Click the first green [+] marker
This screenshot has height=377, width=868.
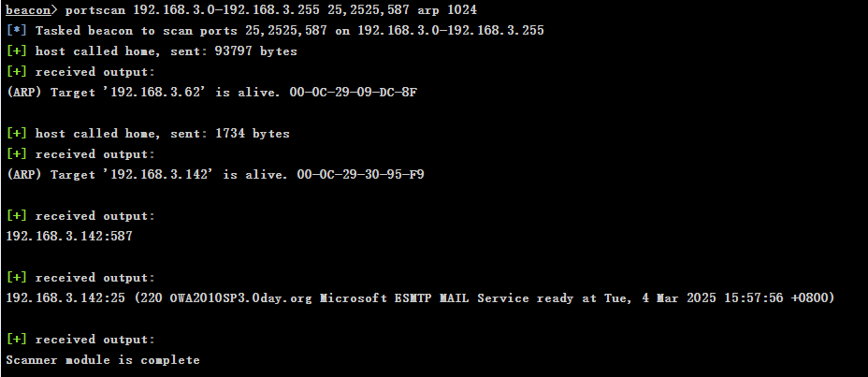tap(17, 51)
